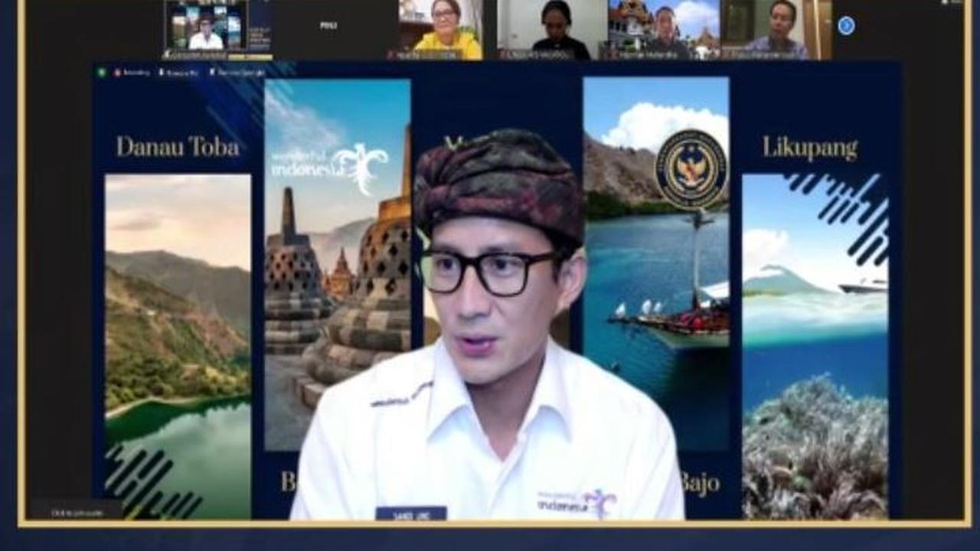Viewport: 980px width, 551px height.
Task: Click the Danau Toba destination banner text
Action: click(177, 146)
